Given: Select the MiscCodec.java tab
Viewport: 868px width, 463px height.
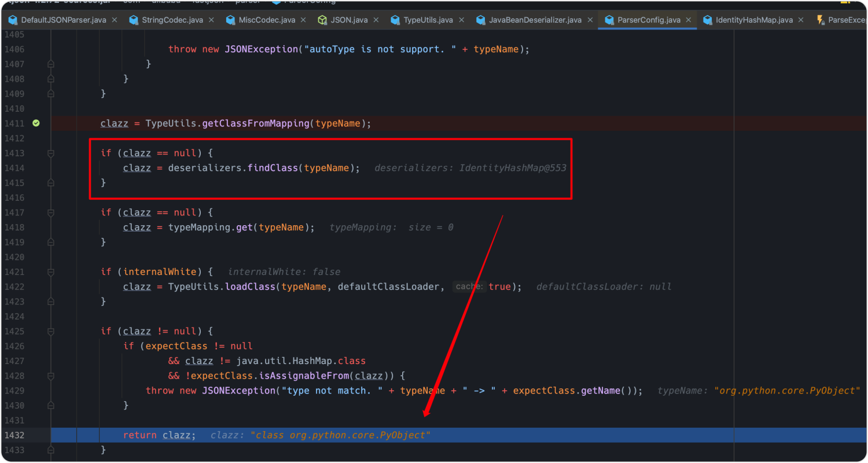Looking at the screenshot, I should pyautogui.click(x=267, y=20).
